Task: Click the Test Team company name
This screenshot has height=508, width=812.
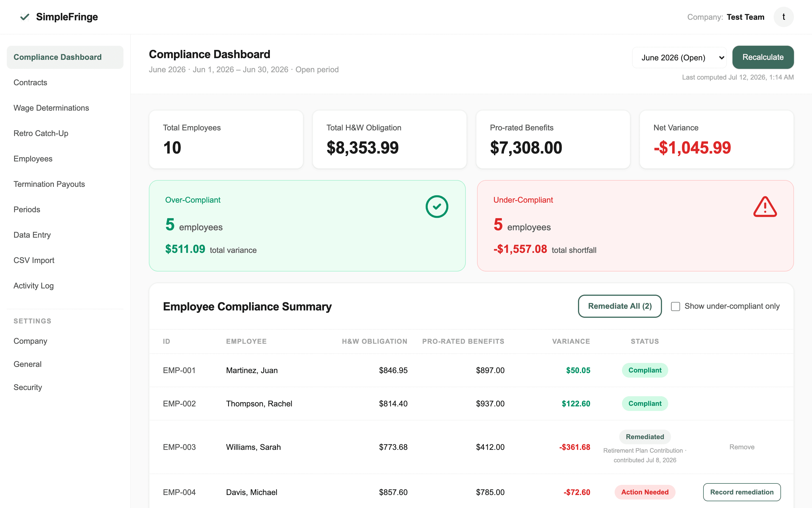Action: pyautogui.click(x=745, y=17)
